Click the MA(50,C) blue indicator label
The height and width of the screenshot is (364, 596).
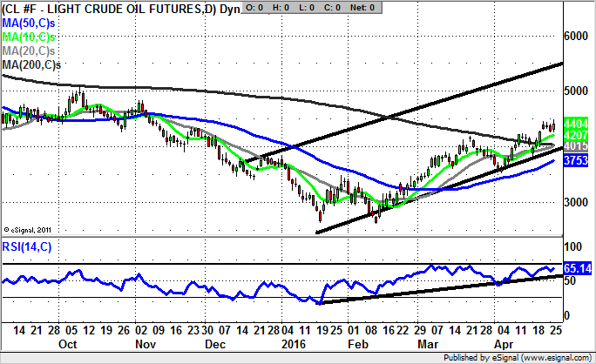[30, 22]
